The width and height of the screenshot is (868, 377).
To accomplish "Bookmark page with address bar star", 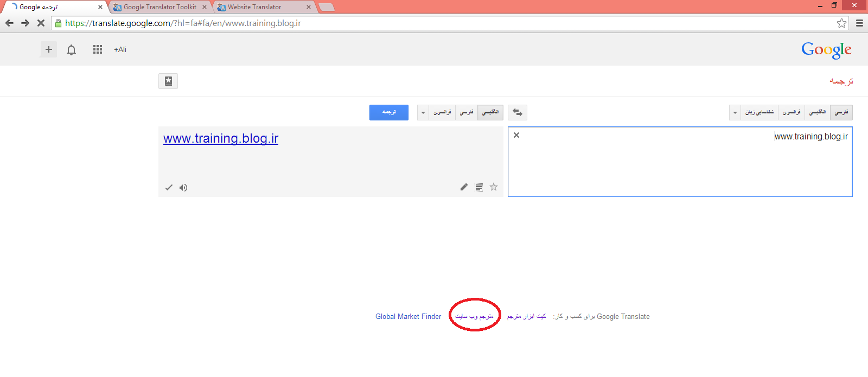I will 841,23.
